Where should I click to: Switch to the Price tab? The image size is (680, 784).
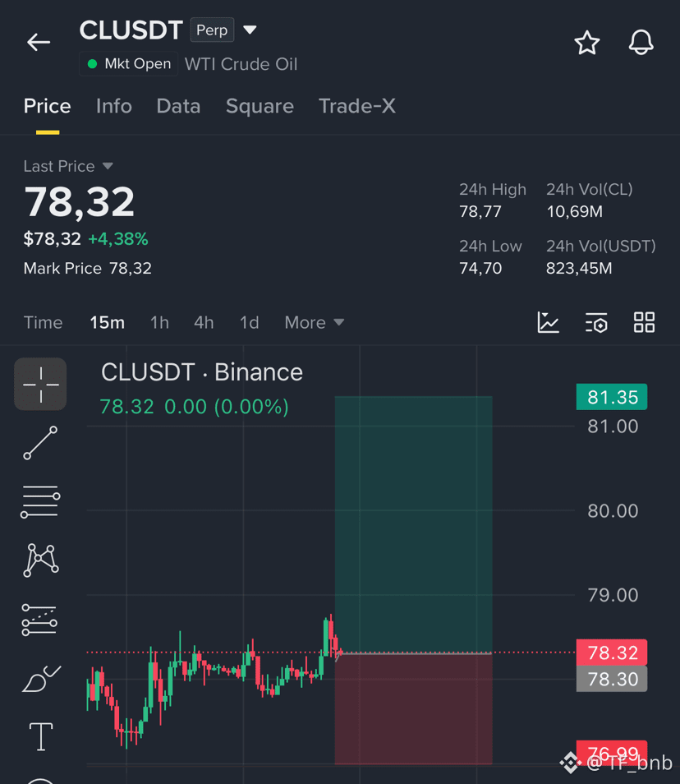coord(48,107)
